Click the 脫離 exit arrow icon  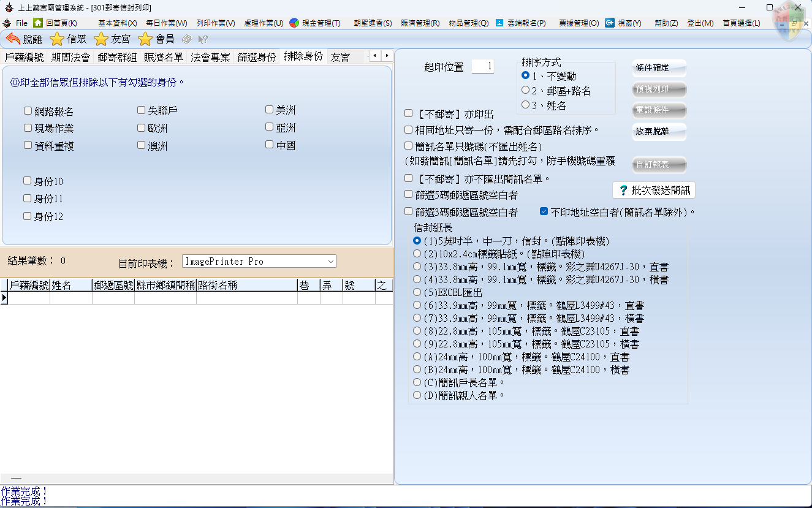pos(13,39)
